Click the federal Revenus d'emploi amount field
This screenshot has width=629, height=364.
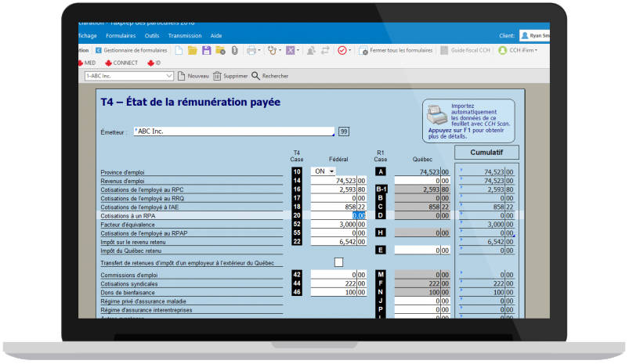click(333, 180)
